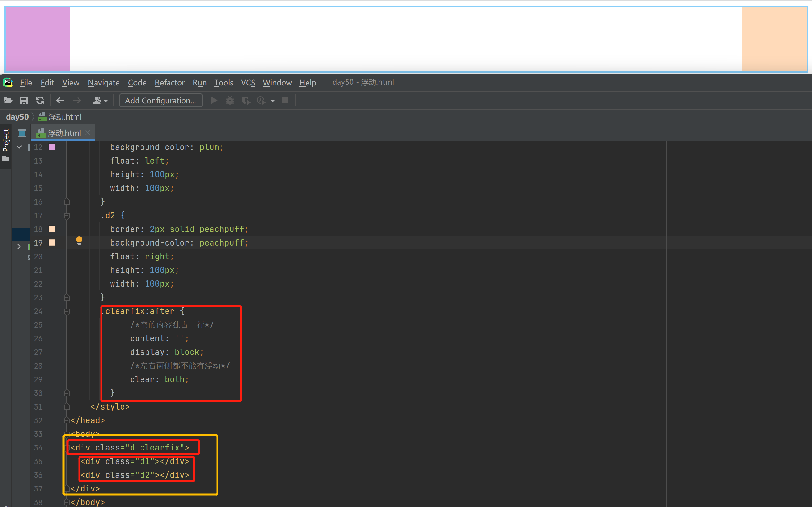This screenshot has height=507, width=812.
Task: Click the '.clearfix:after {' selector text
Action: tap(143, 311)
